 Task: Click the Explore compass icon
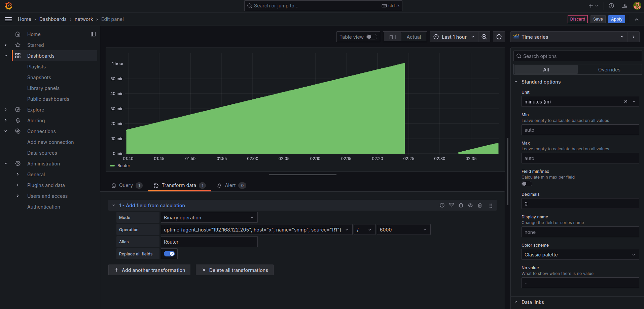click(x=18, y=110)
